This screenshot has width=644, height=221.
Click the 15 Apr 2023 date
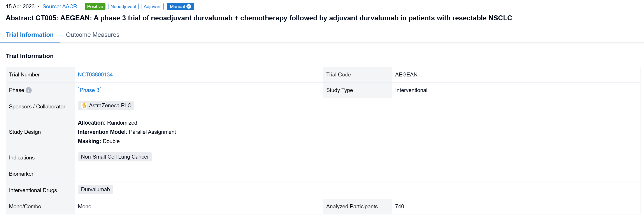click(x=20, y=7)
